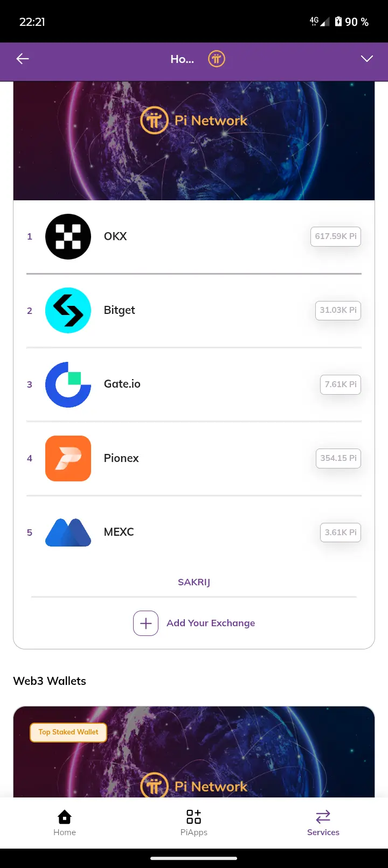Tap the Pionex orange logo
388x868 pixels.
point(68,458)
